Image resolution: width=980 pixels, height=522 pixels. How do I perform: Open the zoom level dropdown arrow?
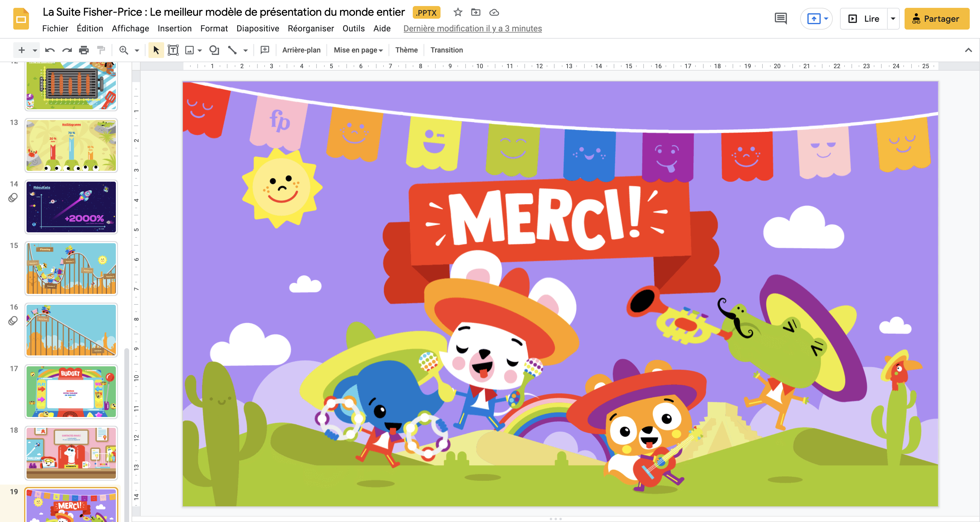click(x=137, y=50)
